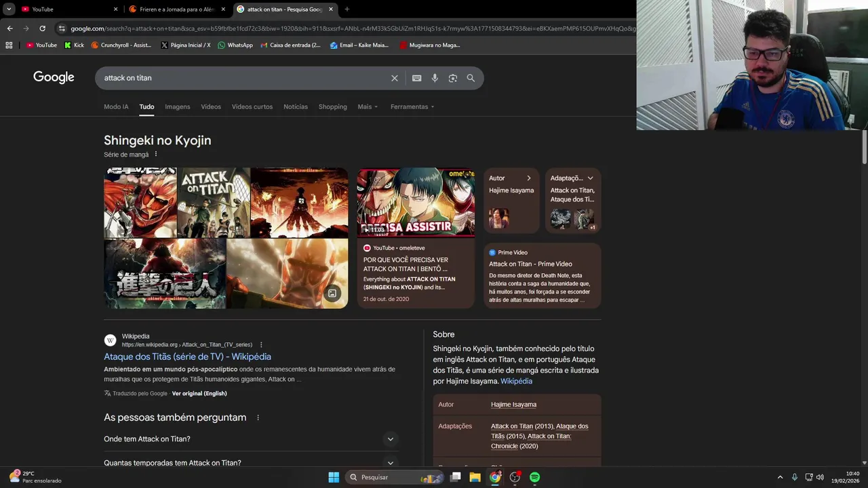Switch to the Imagens tab
The image size is (868, 488).
point(178,106)
